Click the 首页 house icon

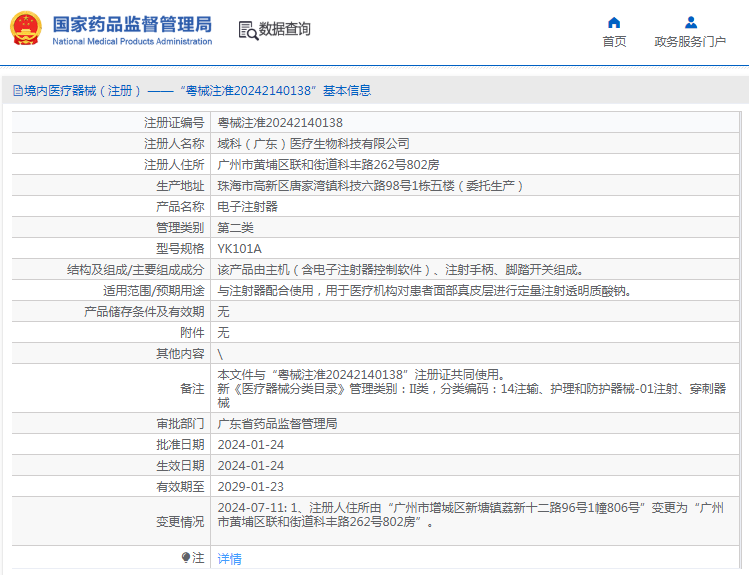[614, 22]
